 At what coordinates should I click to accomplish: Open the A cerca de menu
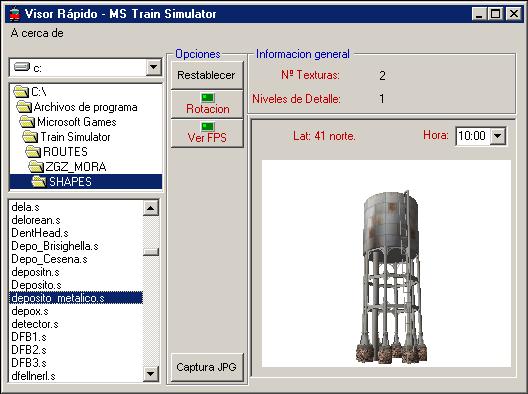pos(37,33)
